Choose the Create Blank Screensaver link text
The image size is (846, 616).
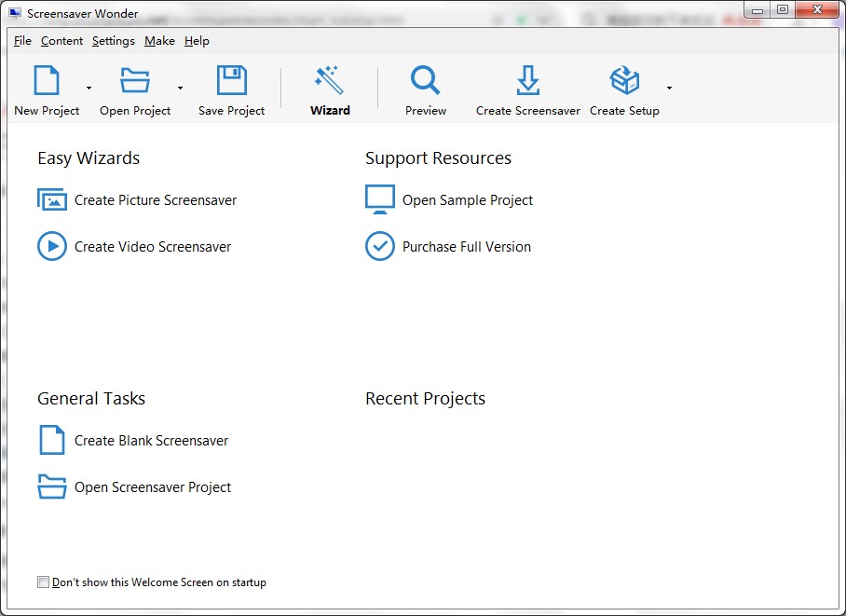[x=152, y=441]
